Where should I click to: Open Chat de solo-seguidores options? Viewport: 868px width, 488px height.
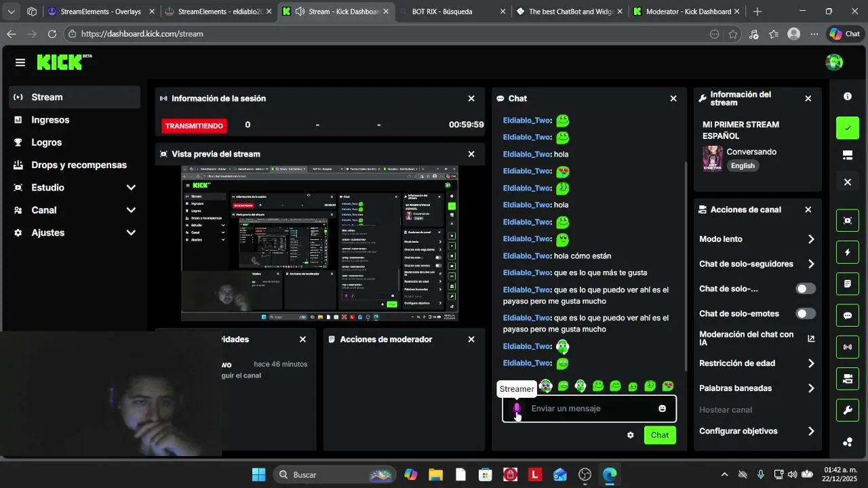click(x=757, y=264)
